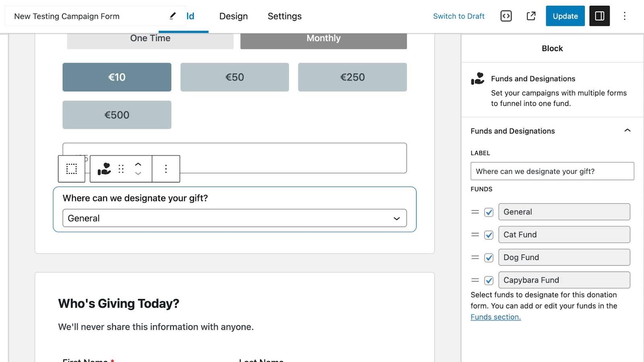The image size is (644, 362).
Task: Open the General fund designation dropdown
Action: (234, 218)
